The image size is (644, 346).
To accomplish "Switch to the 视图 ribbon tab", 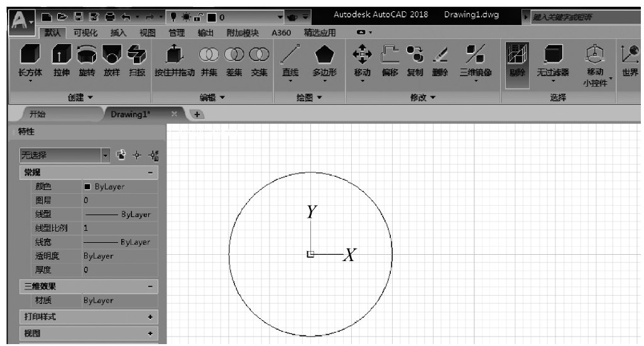I will pyautogui.click(x=148, y=33).
